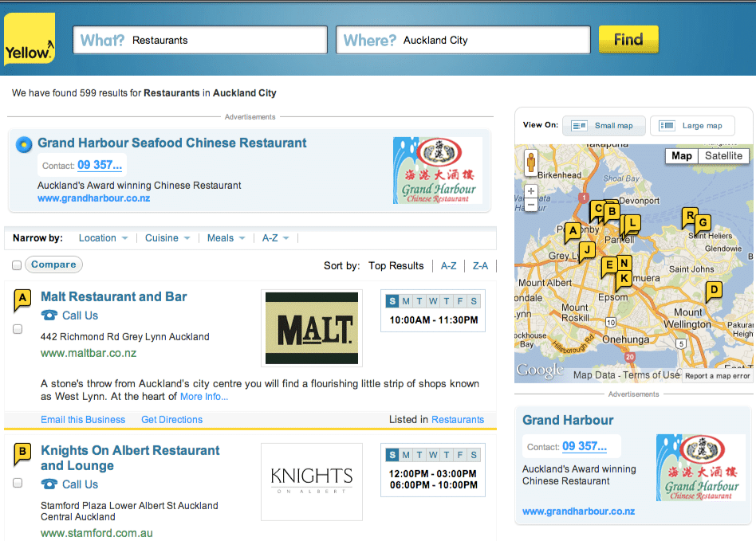This screenshot has height=541, width=756.
Task: Expand the A-Z narrow-by dropdown
Action: [275, 238]
